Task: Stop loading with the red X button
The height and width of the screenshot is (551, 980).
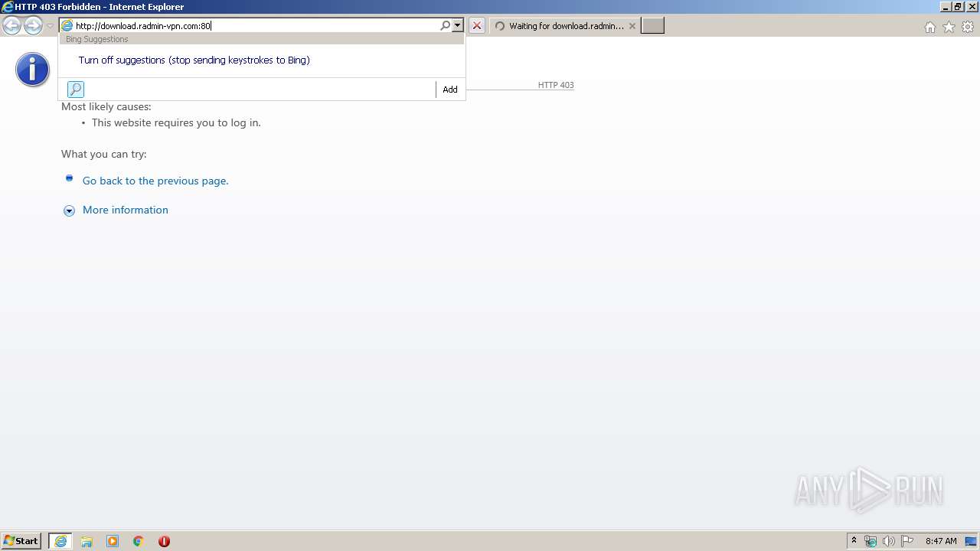Action: pyautogui.click(x=477, y=26)
